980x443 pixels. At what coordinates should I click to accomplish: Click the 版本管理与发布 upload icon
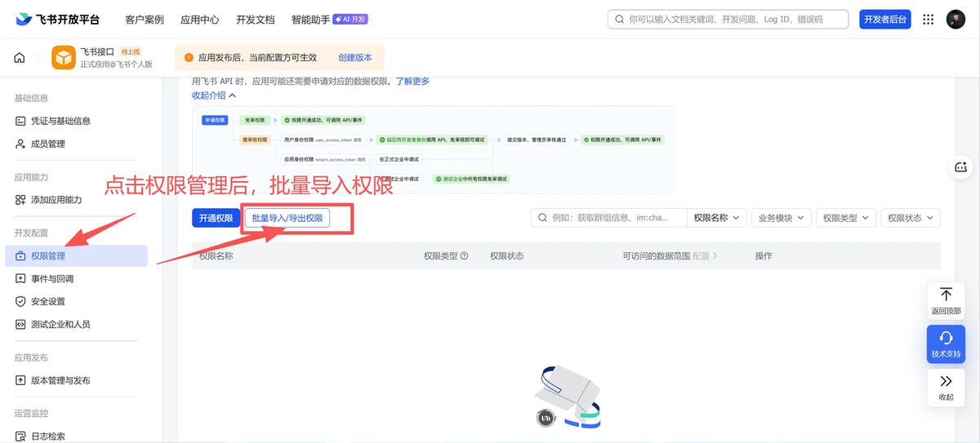click(x=21, y=380)
